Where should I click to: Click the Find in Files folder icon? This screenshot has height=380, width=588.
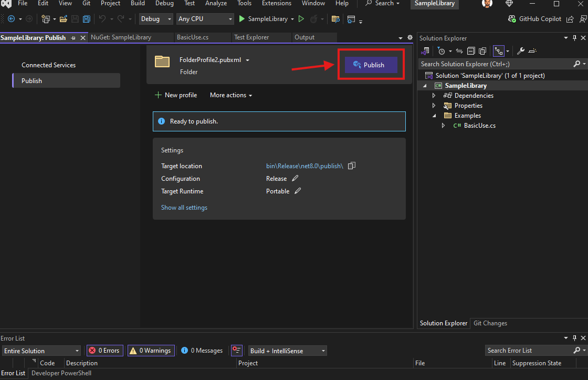click(335, 19)
